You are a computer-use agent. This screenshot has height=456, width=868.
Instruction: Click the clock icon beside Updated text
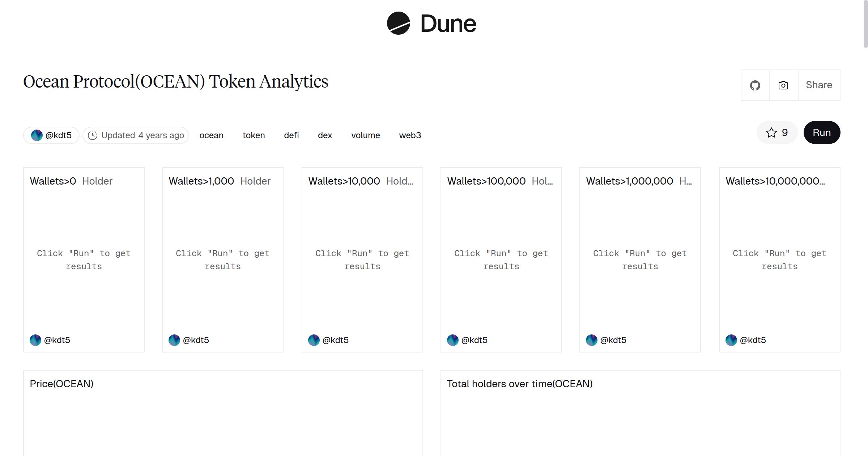coord(93,135)
